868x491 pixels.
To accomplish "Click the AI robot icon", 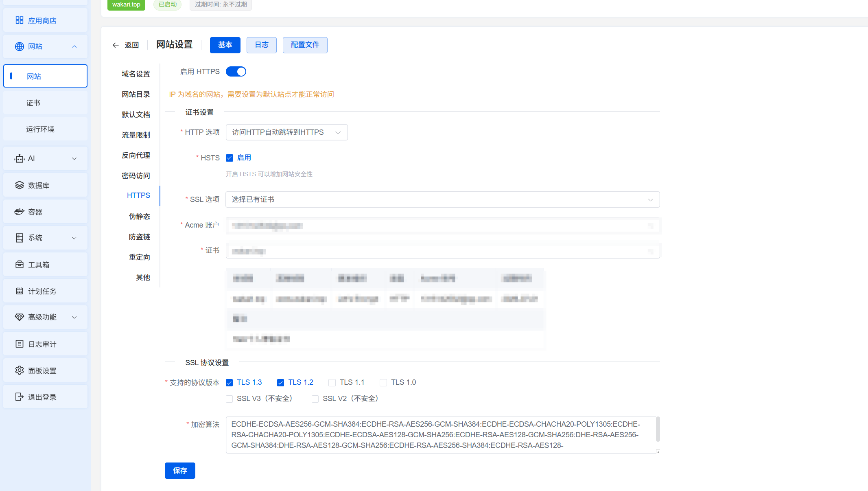I will pyautogui.click(x=19, y=158).
